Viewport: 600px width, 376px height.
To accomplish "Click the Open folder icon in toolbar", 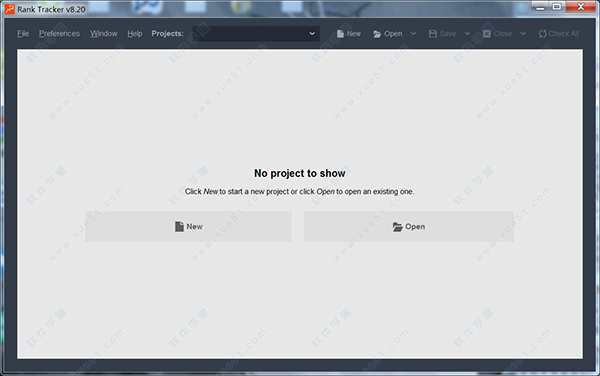I will click(377, 34).
